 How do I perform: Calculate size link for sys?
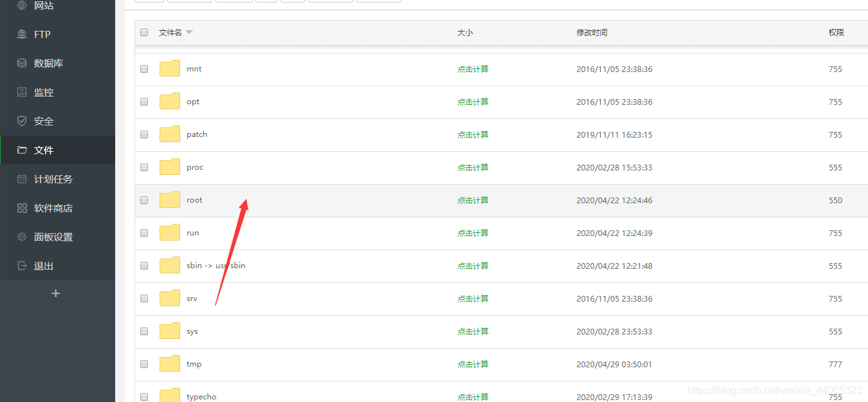tap(473, 331)
